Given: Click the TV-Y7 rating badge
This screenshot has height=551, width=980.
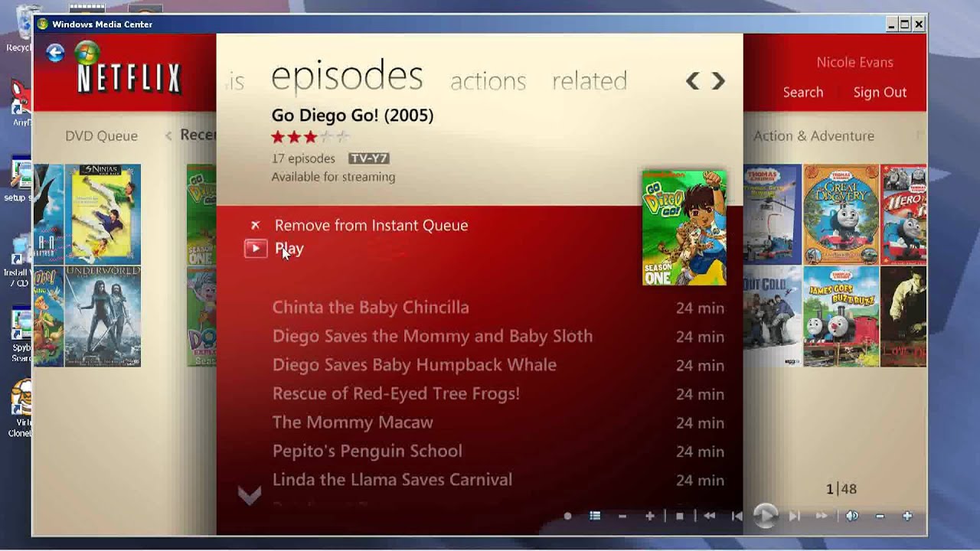Looking at the screenshot, I should pyautogui.click(x=369, y=158).
